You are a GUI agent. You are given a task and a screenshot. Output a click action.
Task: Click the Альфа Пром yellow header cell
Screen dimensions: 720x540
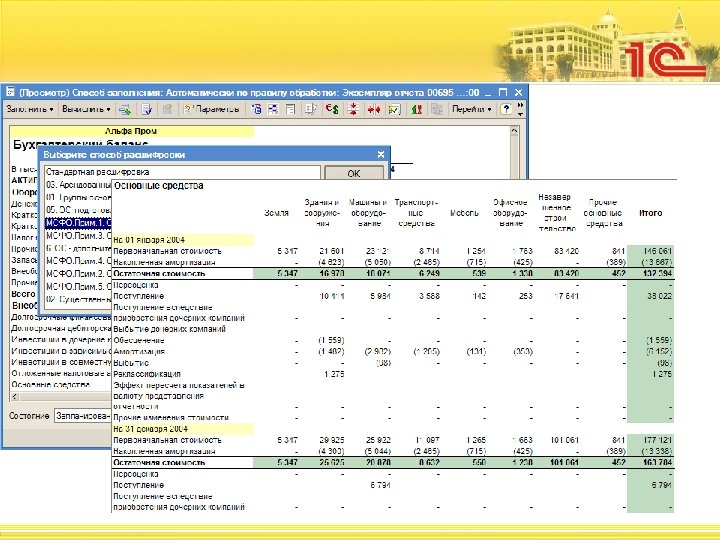pyautogui.click(x=131, y=131)
